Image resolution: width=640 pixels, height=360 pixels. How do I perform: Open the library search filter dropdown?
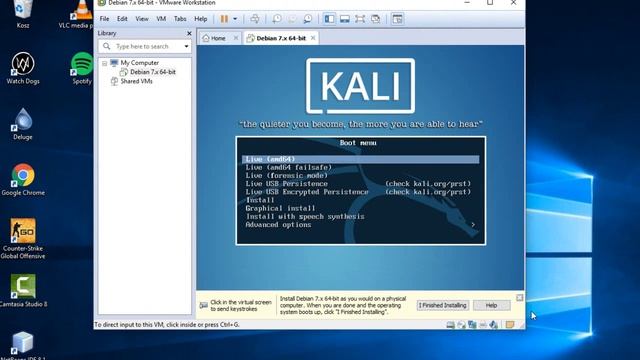186,47
